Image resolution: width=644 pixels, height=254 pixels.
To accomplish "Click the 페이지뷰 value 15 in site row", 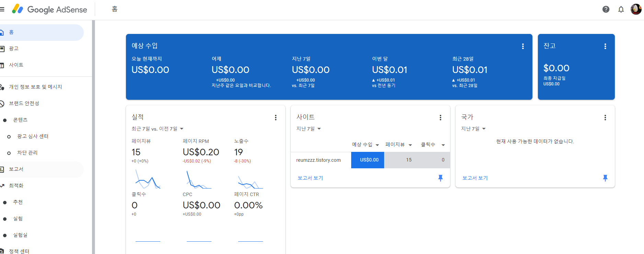I will coord(409,160).
